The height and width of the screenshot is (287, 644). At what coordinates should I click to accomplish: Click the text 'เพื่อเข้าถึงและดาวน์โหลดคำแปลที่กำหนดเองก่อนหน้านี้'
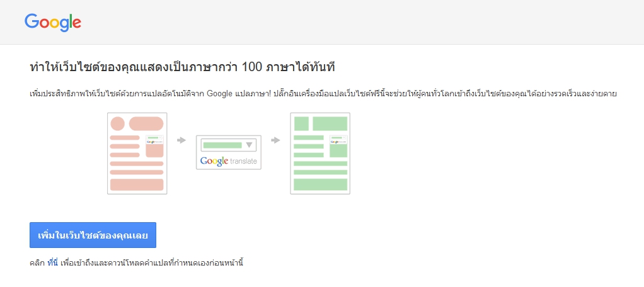[152, 262]
